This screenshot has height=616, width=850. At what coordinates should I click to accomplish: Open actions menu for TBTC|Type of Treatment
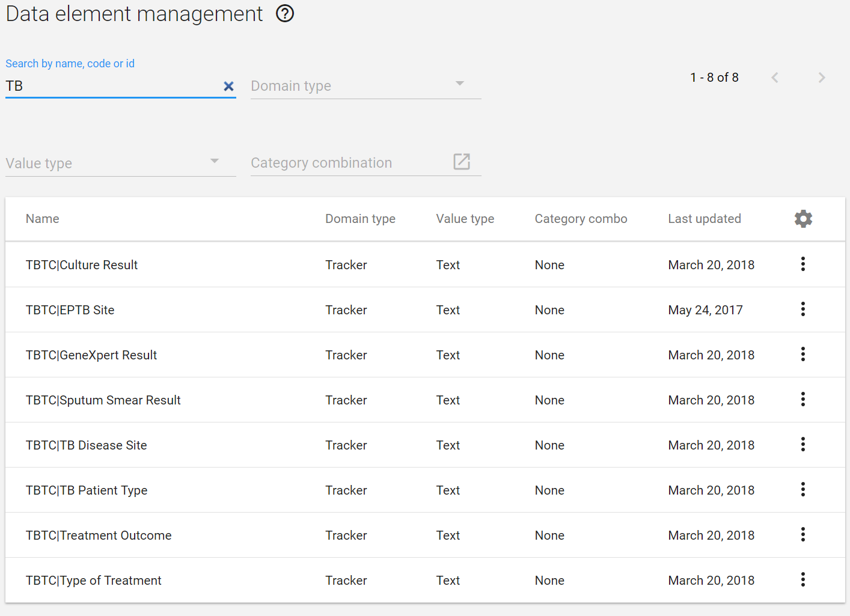(x=803, y=579)
